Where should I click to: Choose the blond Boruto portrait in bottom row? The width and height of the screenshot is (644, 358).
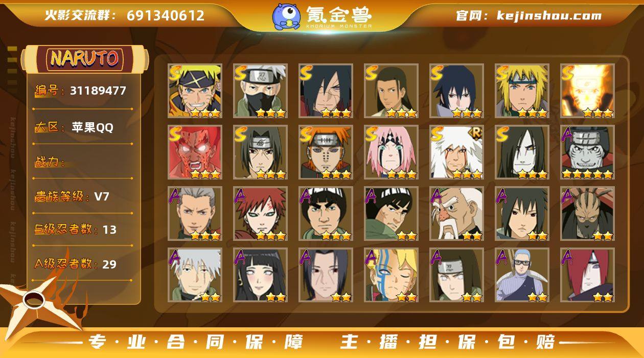(391, 275)
